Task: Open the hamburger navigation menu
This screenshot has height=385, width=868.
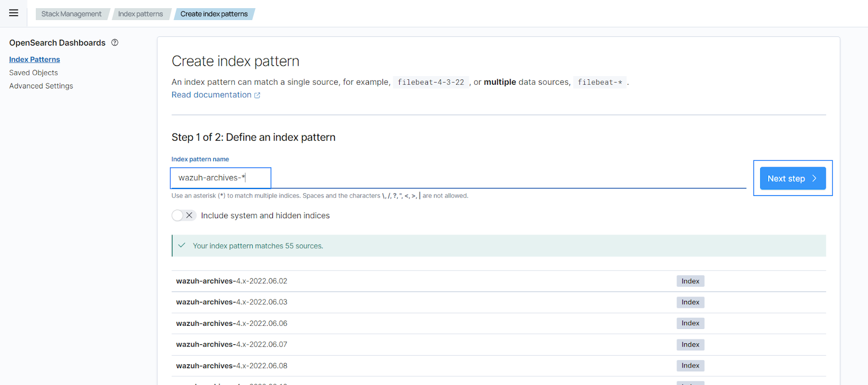Action: coord(14,13)
